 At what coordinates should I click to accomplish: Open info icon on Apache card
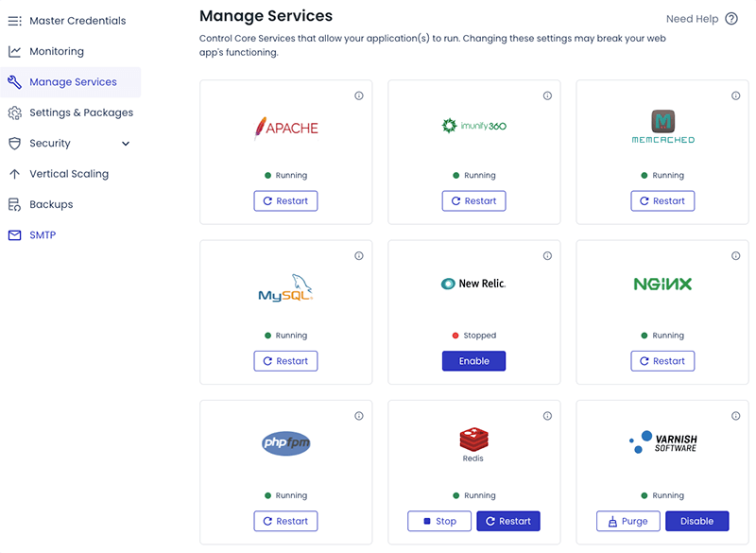(359, 95)
